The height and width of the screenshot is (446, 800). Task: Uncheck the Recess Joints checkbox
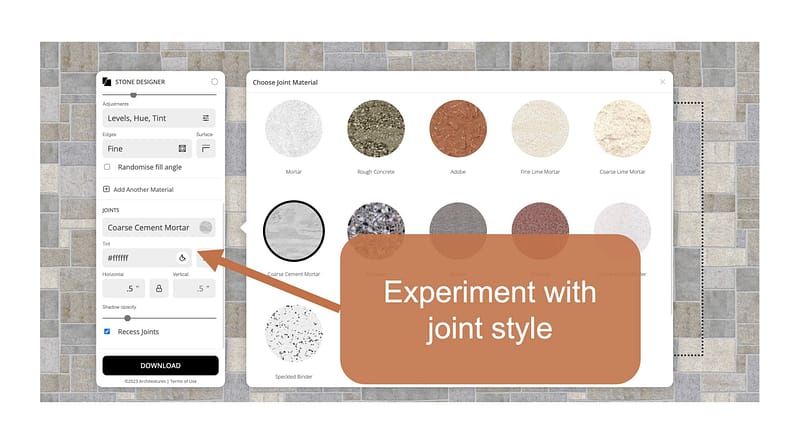(108, 331)
